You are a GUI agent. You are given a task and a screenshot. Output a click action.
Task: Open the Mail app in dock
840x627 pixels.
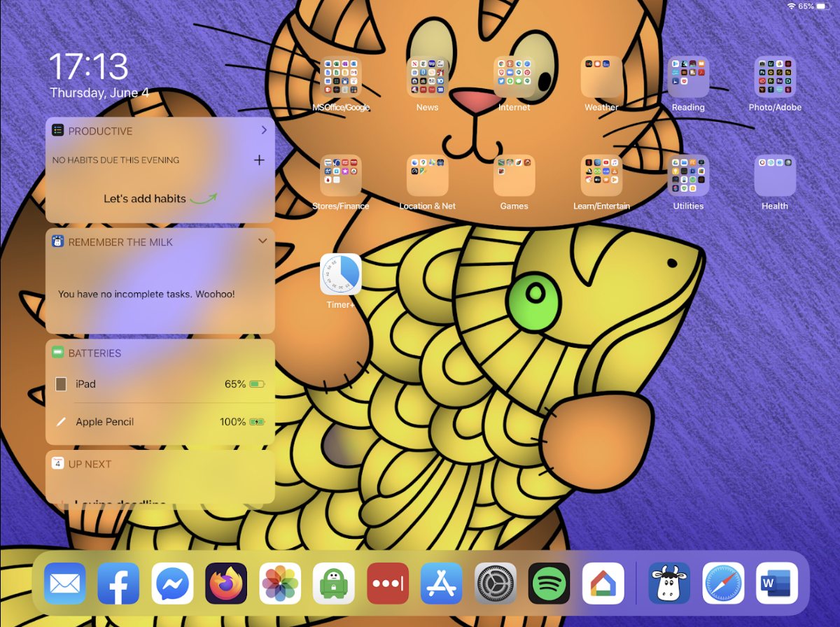[x=65, y=584]
